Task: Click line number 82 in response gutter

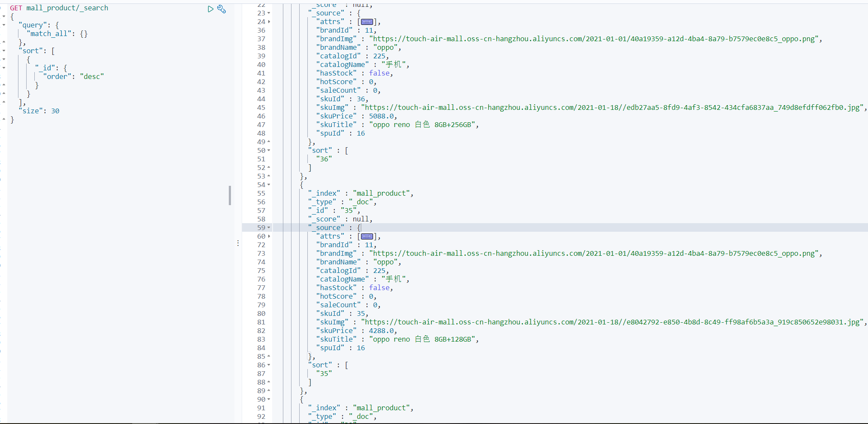Action: (261, 331)
